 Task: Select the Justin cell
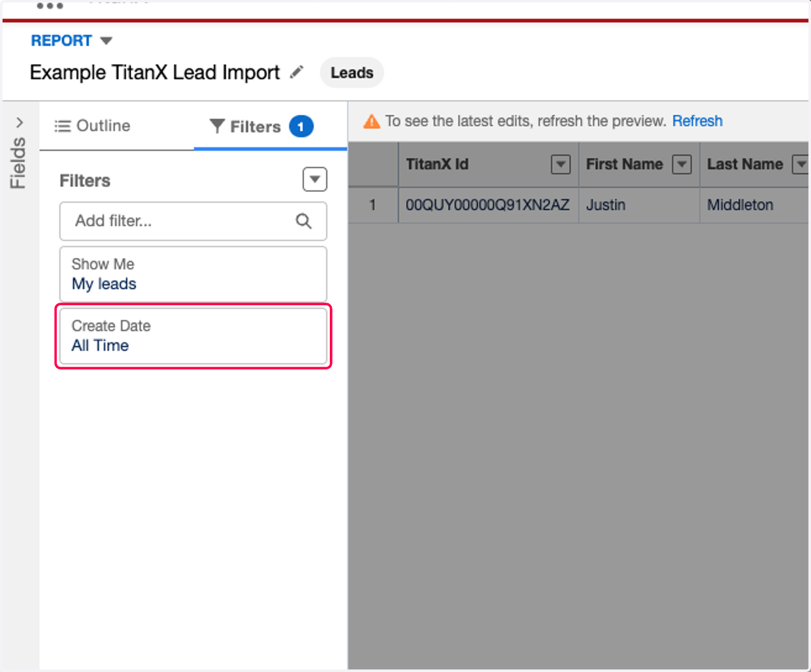click(639, 205)
